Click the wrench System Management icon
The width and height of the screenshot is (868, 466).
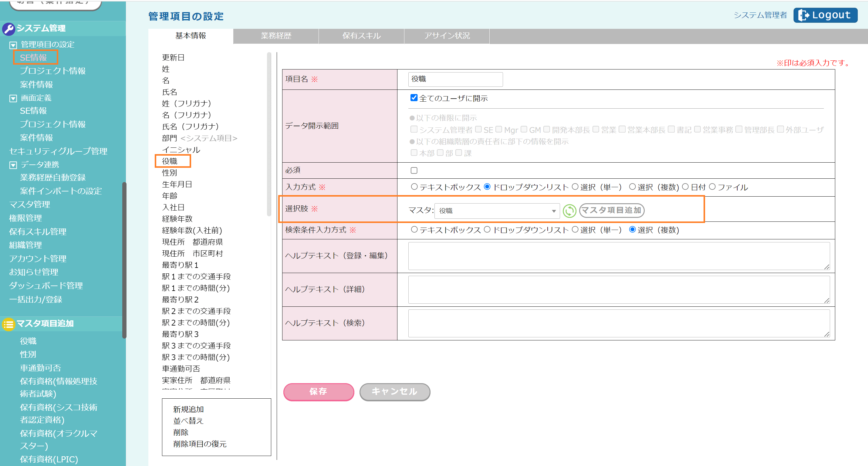pos(8,29)
